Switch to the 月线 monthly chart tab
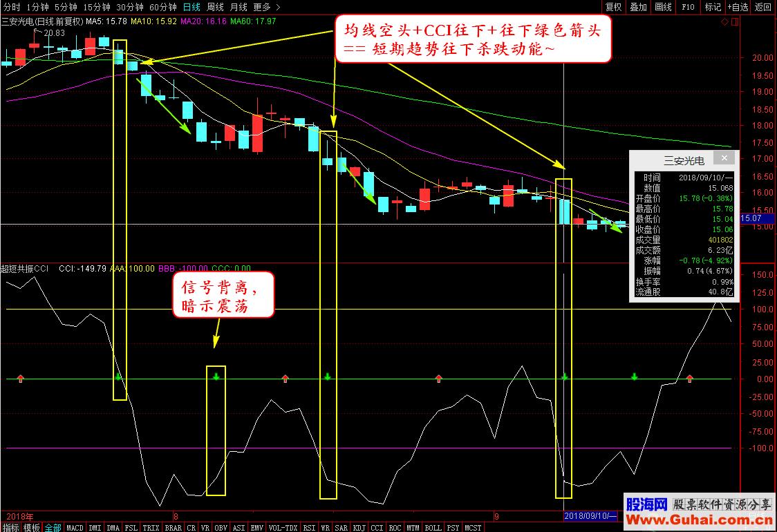The height and width of the screenshot is (532, 777). (238, 7)
